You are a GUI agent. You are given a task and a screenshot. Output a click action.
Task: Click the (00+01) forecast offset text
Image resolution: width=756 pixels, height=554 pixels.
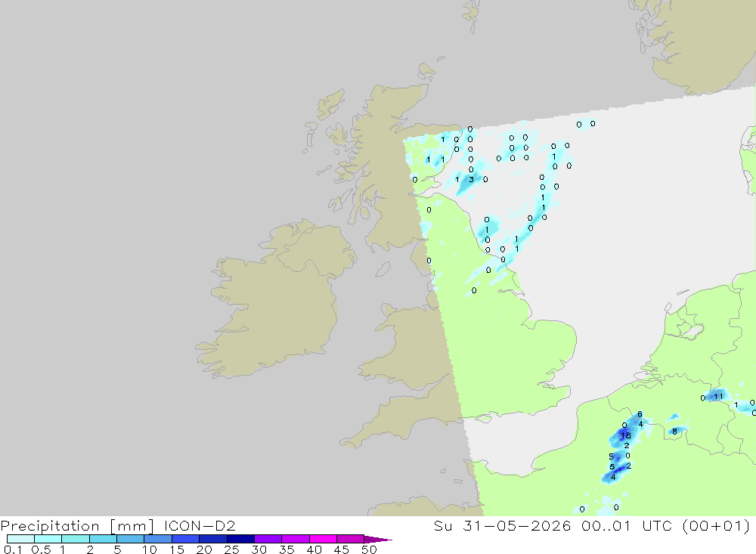tap(715, 525)
